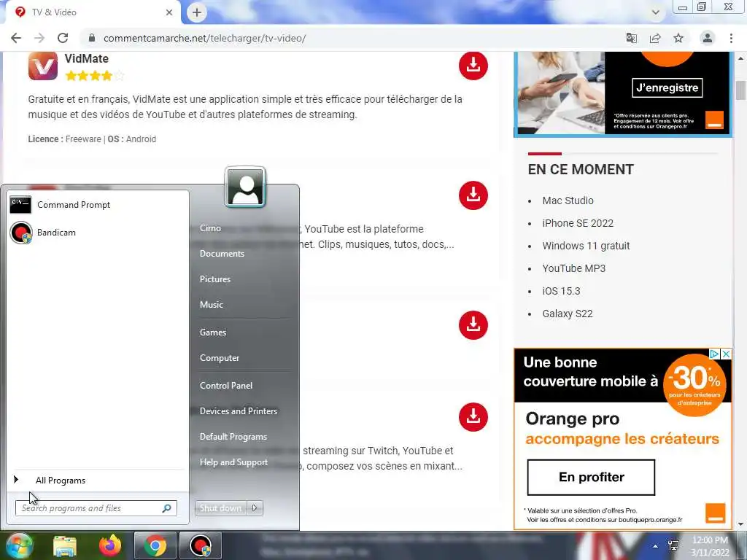Open Chrome three-dot menu
Image resolution: width=747 pixels, height=560 pixels.
[x=731, y=38]
